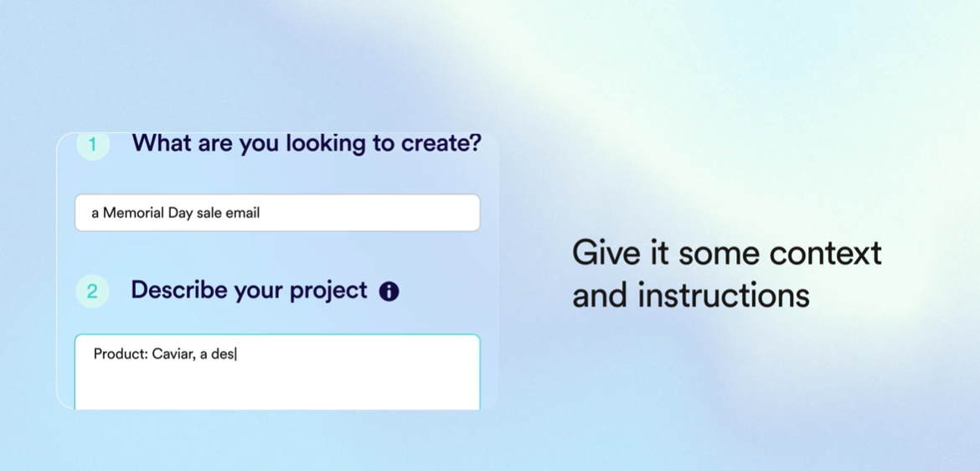Click the 'and instructions' caption line
The height and width of the screenshot is (471, 980).
[x=691, y=295]
